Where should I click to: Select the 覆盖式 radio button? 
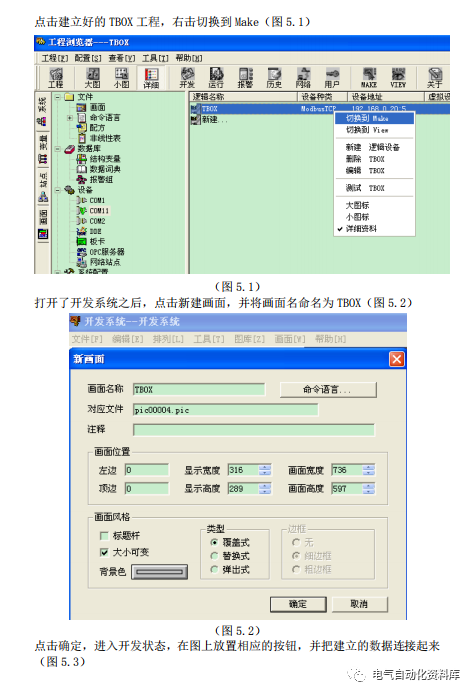214,543
